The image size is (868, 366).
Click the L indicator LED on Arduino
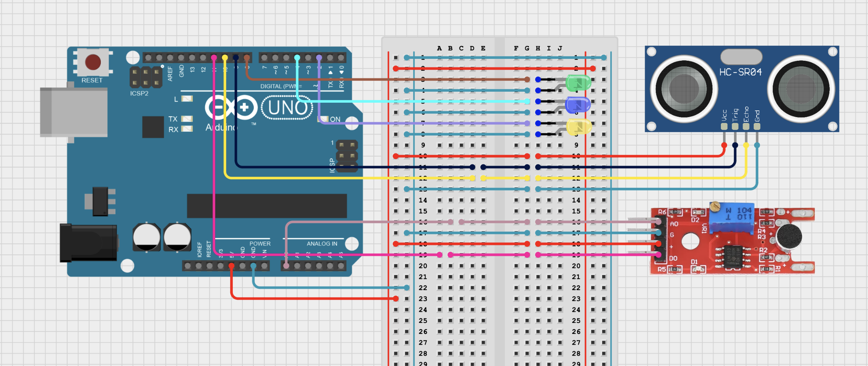(x=187, y=99)
